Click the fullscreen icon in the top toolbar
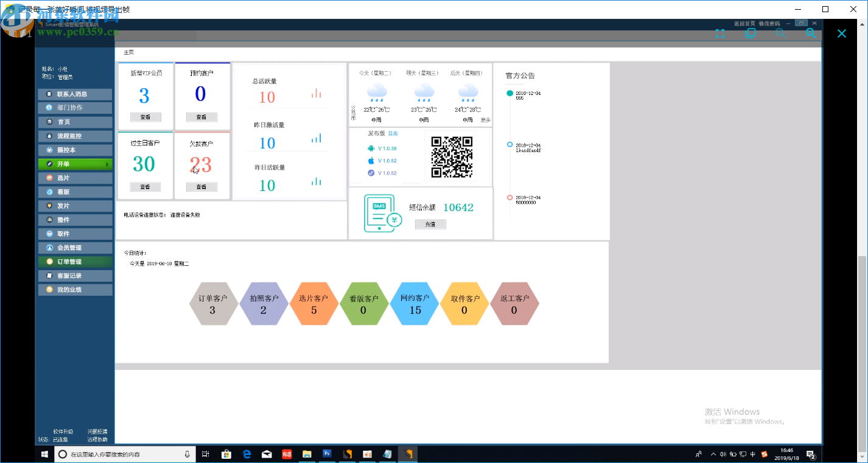The image size is (868, 463). tap(719, 33)
